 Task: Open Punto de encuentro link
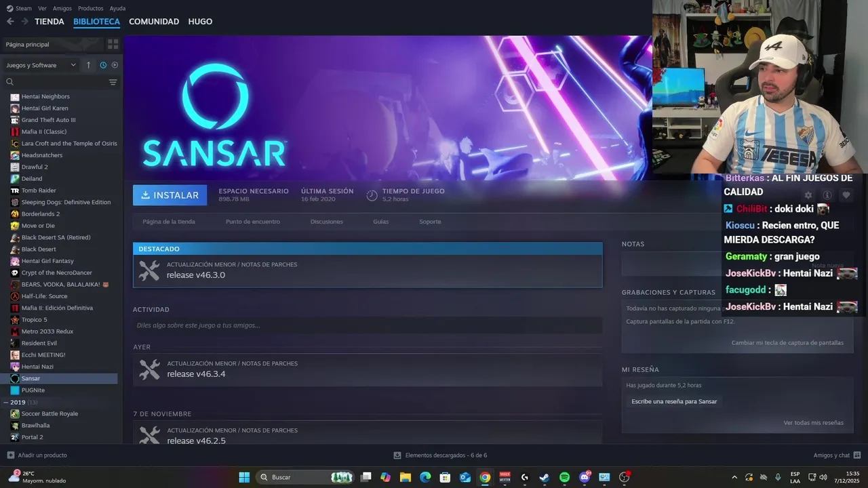(253, 222)
